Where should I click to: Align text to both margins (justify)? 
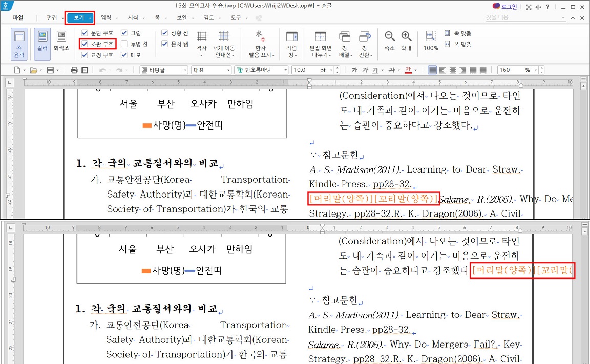pyautogui.click(x=432, y=70)
